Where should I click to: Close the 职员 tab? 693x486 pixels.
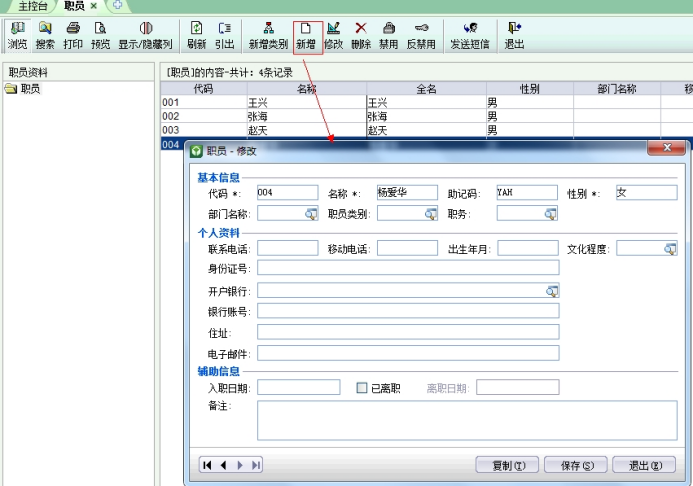click(94, 6)
